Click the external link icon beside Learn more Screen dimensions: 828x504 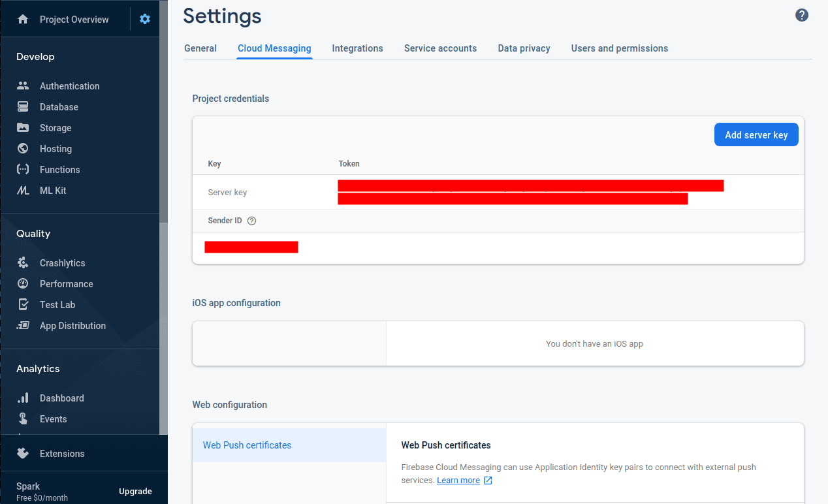point(488,480)
